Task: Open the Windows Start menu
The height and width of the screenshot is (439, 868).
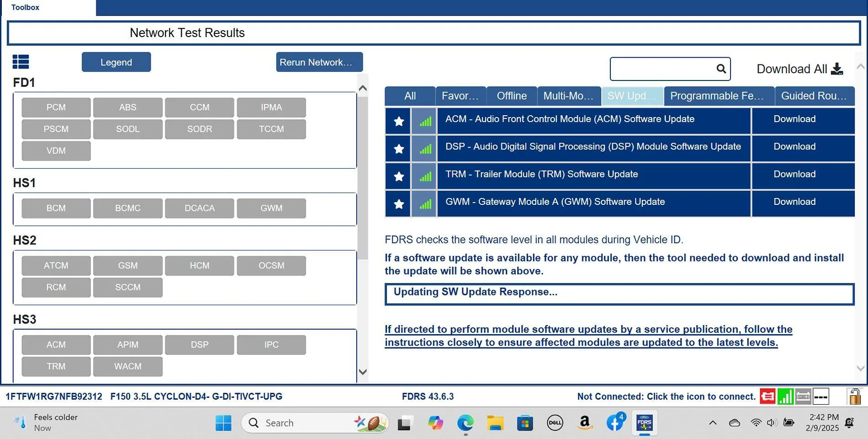Action: (223, 423)
